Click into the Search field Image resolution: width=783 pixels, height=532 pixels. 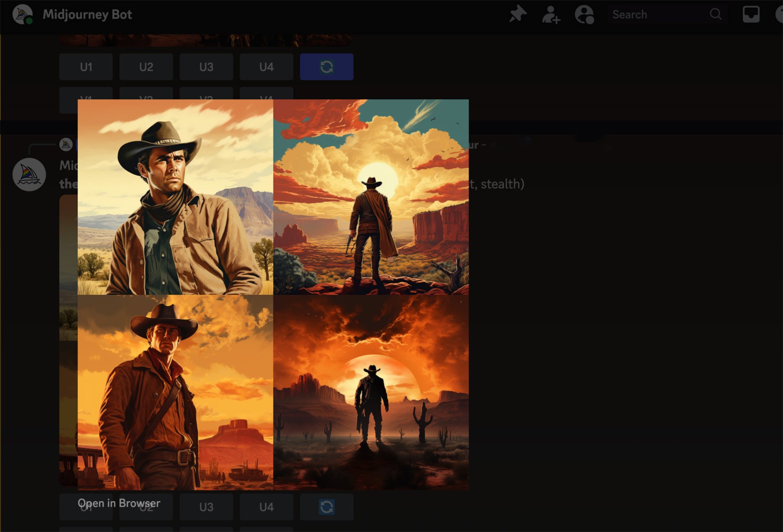tap(667, 14)
